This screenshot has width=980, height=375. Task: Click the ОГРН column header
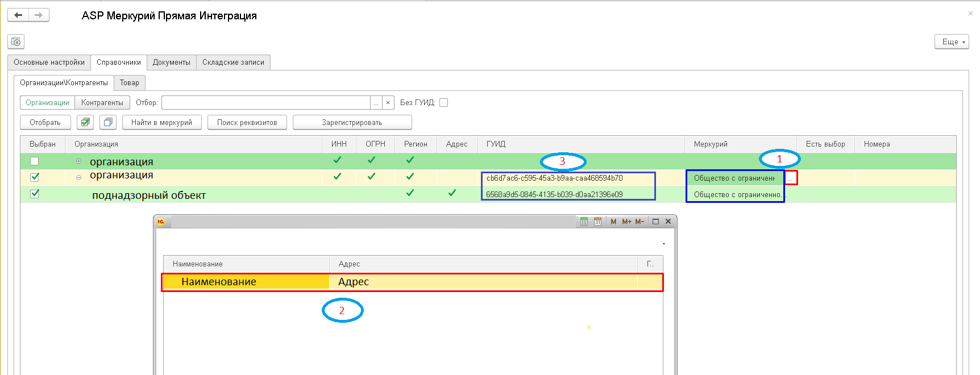point(376,144)
